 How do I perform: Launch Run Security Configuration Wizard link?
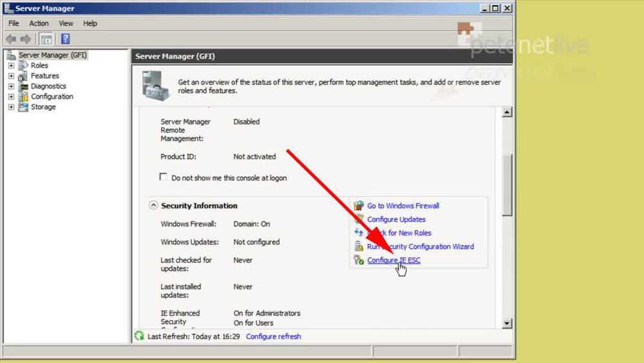click(x=421, y=246)
